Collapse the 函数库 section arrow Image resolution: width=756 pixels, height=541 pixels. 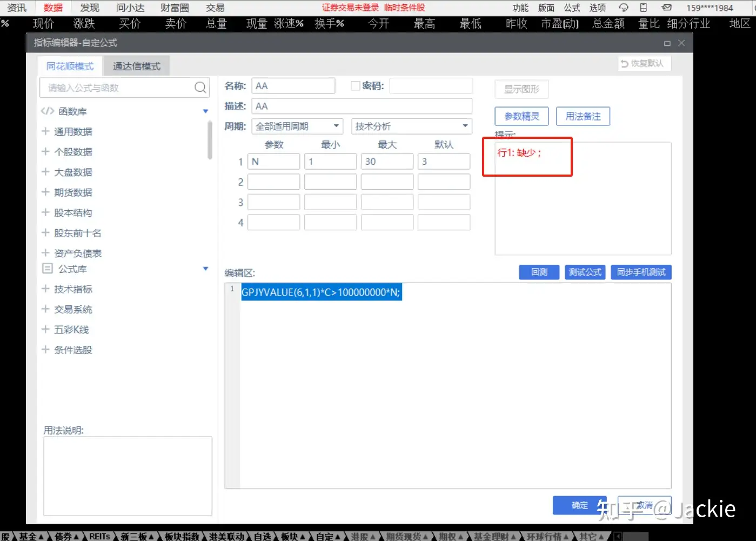pos(205,111)
